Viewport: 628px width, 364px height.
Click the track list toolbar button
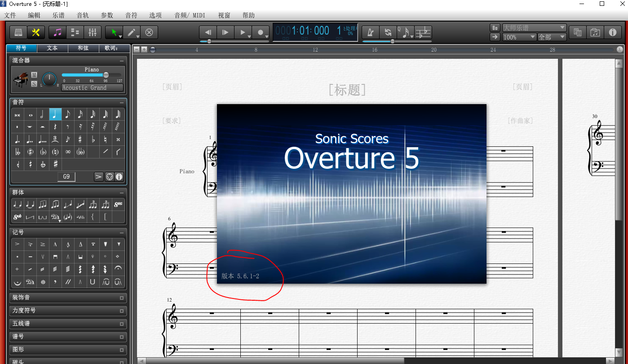(x=75, y=32)
